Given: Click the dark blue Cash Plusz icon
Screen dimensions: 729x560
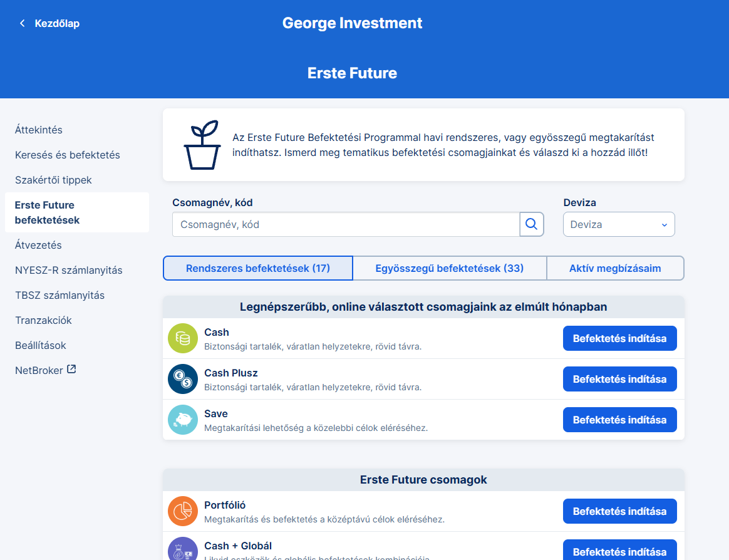Looking at the screenshot, I should click(183, 379).
